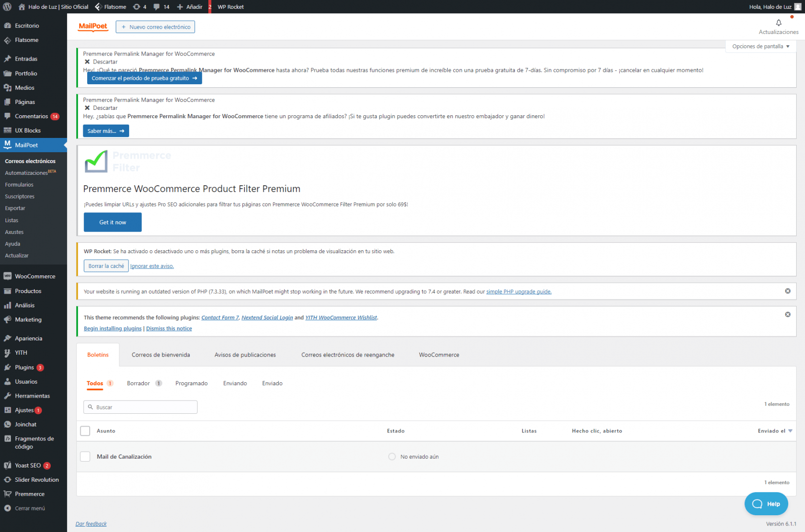Viewport: 805px width, 532px height.
Task: Descartar the first Premmerce notice
Action: click(x=101, y=62)
